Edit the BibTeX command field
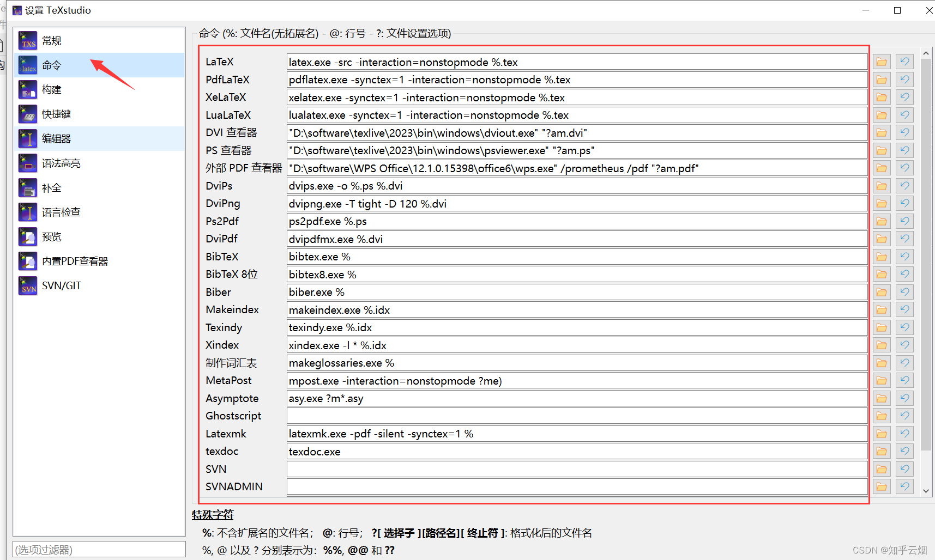 point(577,257)
